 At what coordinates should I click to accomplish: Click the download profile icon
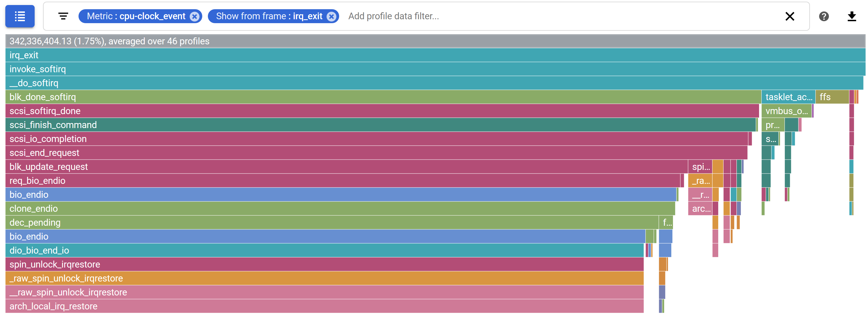click(x=852, y=16)
